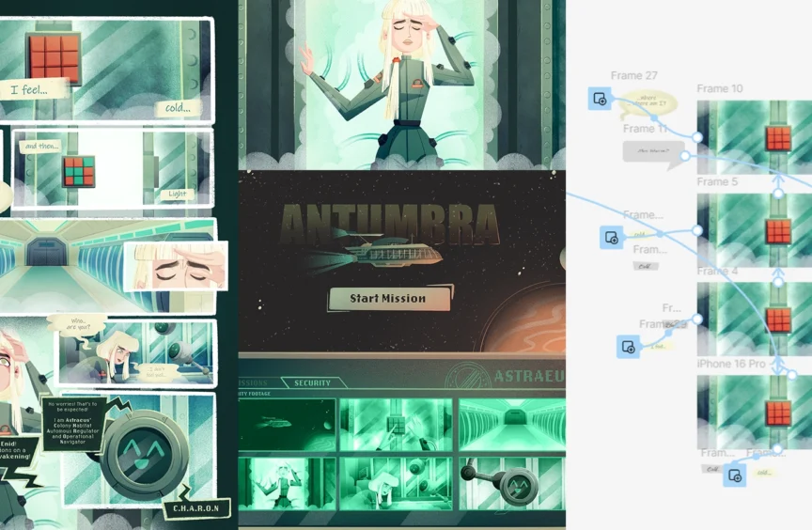
Task: Click the gray speech bubble in Frame 11
Action: (x=654, y=153)
